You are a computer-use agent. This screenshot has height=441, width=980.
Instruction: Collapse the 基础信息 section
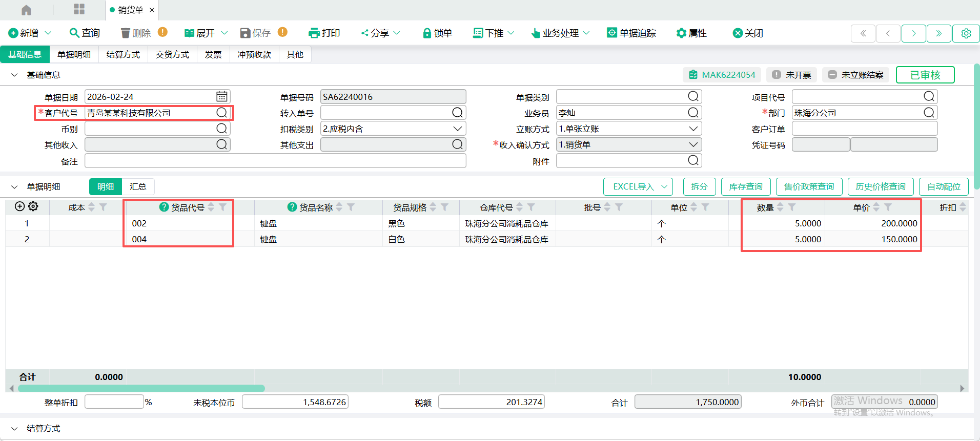[14, 75]
